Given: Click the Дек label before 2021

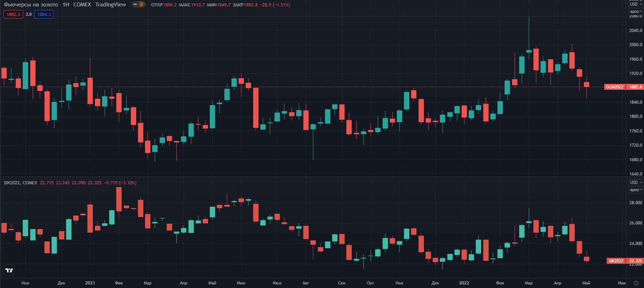Looking at the screenshot, I should 61,283.
